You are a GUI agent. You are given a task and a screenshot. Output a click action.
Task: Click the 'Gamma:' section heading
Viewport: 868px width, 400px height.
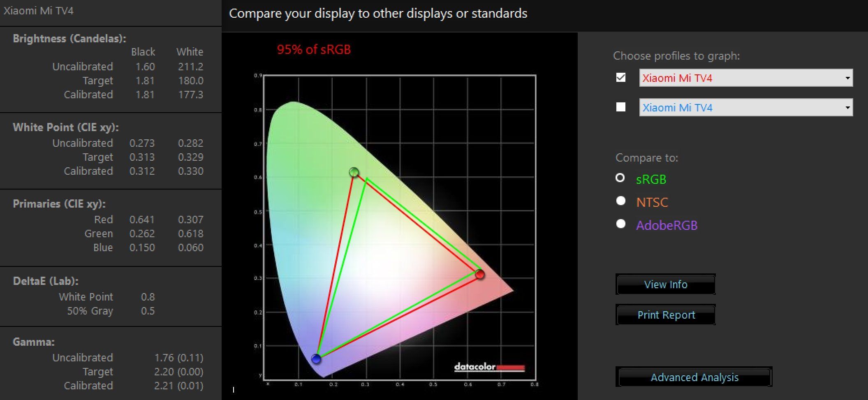pos(34,342)
